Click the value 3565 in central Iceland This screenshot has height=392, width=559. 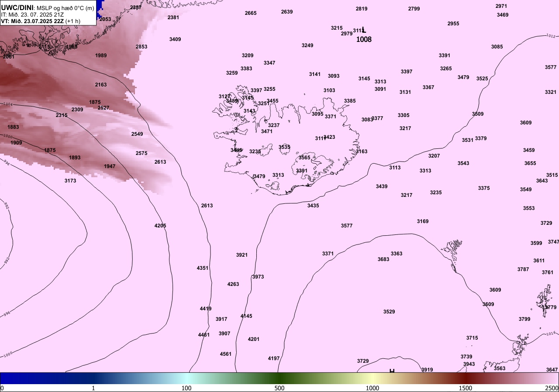pyautogui.click(x=304, y=158)
